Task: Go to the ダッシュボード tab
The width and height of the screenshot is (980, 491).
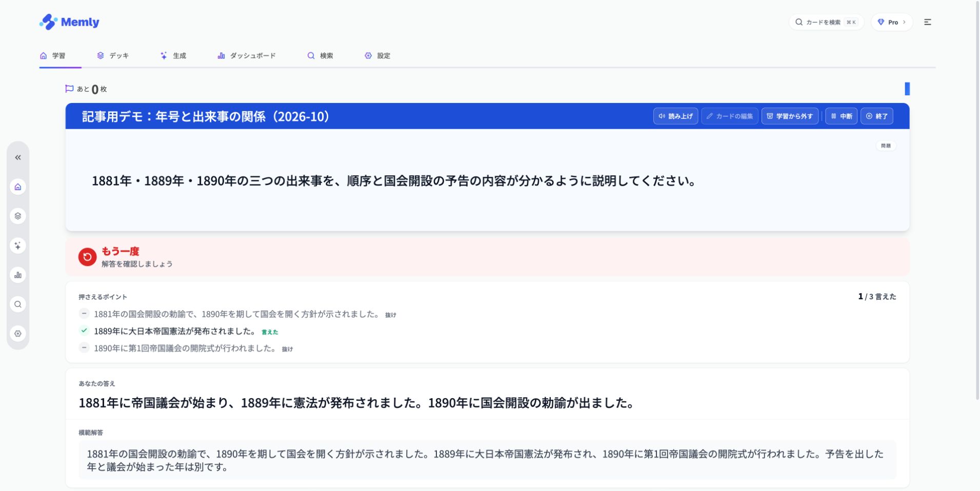Action: [x=247, y=55]
